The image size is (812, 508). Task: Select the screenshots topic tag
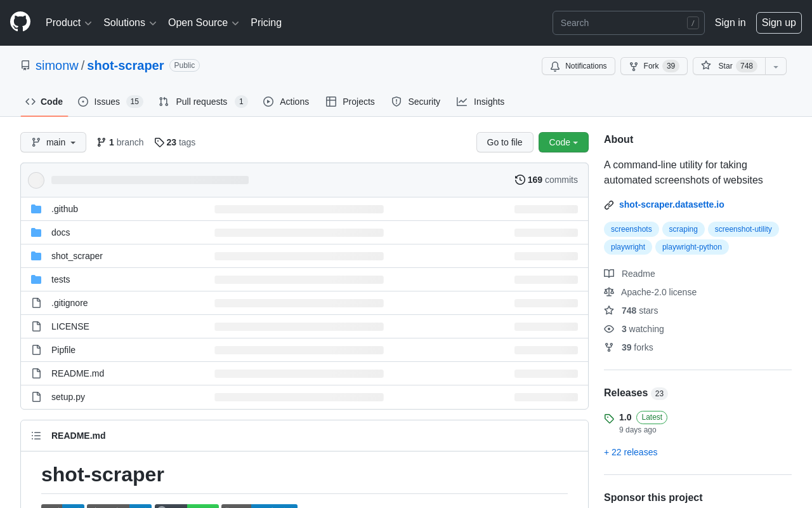click(x=631, y=229)
